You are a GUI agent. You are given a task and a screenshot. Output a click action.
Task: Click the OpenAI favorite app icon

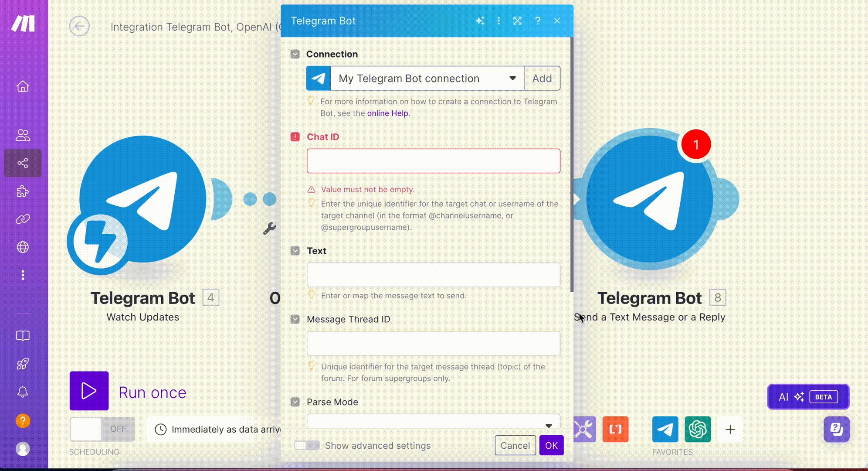(x=697, y=429)
